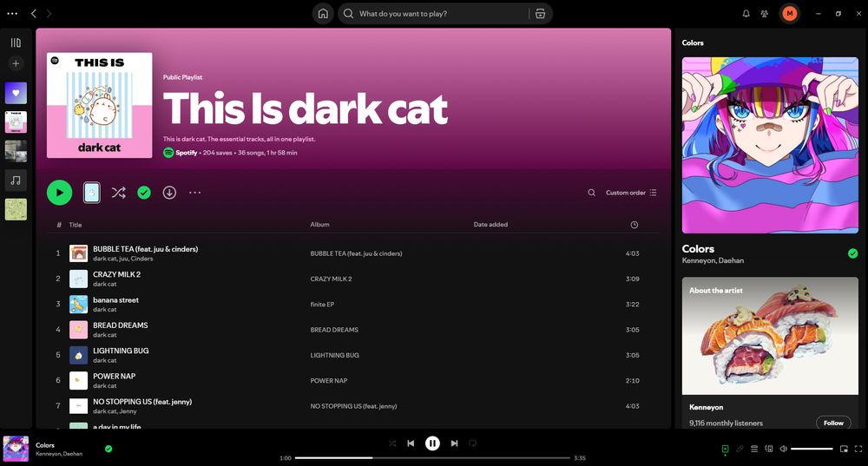Open the playlist preview card icon
This screenshot has height=466, width=868.
[92, 193]
